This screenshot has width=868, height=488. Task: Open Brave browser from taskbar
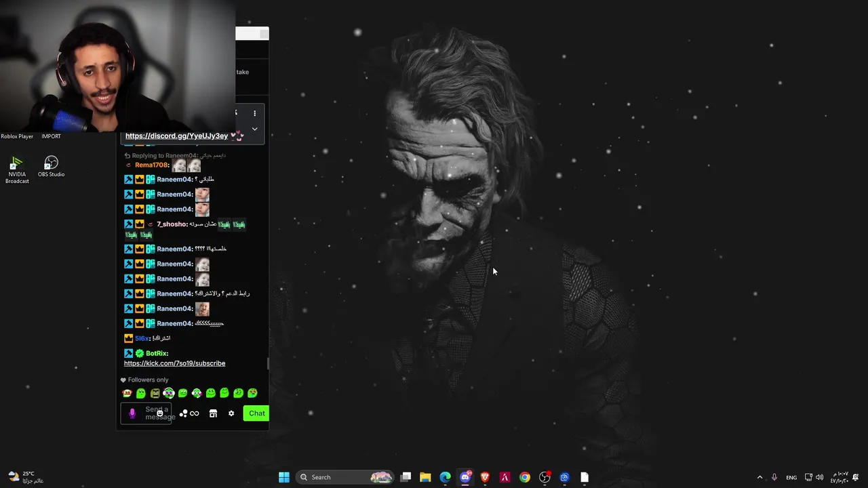(x=485, y=477)
